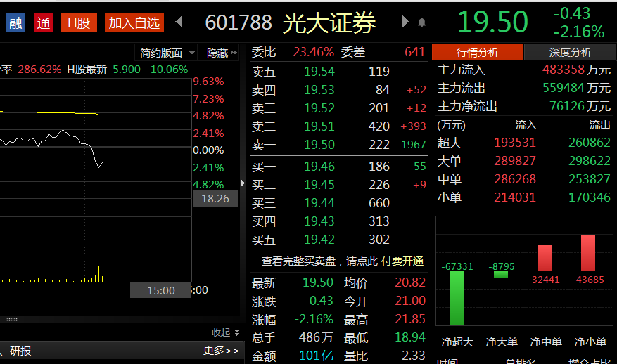617x364 pixels.
Task: Click the 融 margin trading badge
Action: pos(15,22)
